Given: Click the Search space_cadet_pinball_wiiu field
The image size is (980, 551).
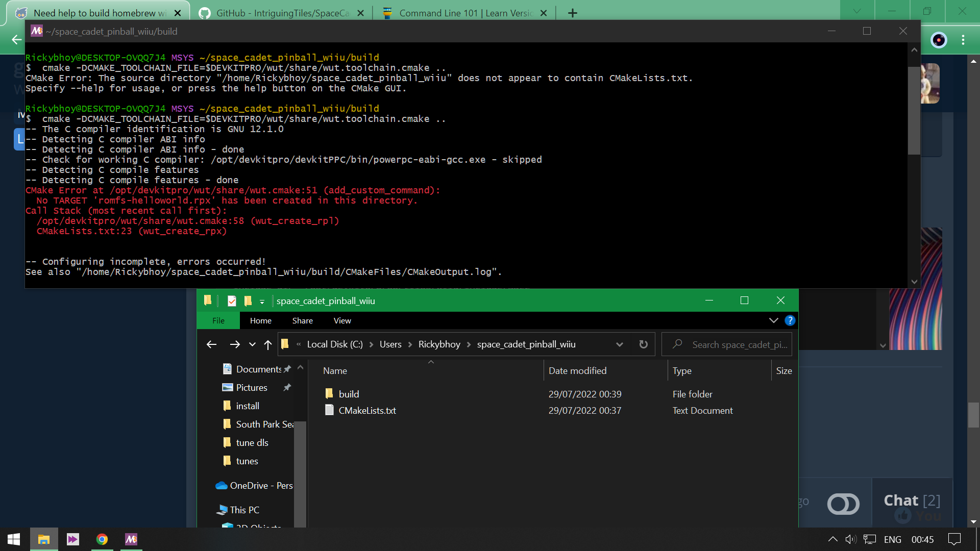Looking at the screenshot, I should tap(727, 344).
